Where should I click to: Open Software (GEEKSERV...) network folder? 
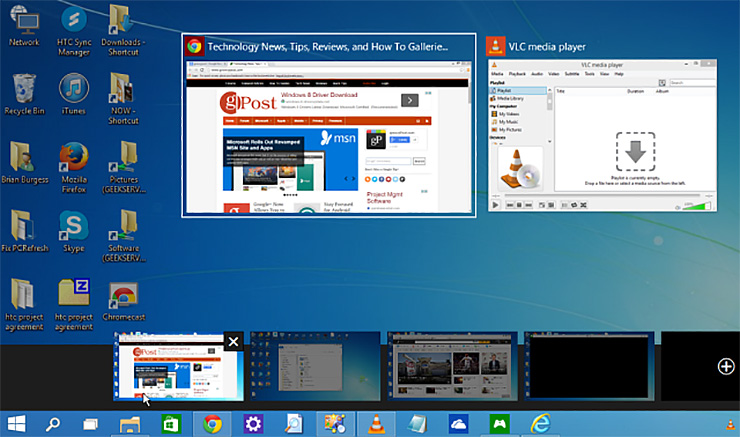(x=124, y=236)
